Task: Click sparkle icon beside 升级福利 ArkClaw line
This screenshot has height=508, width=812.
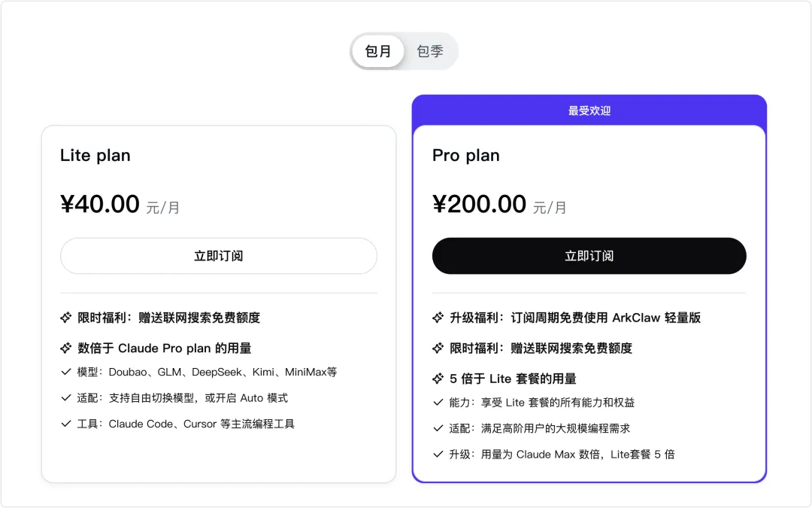Action: tap(438, 318)
